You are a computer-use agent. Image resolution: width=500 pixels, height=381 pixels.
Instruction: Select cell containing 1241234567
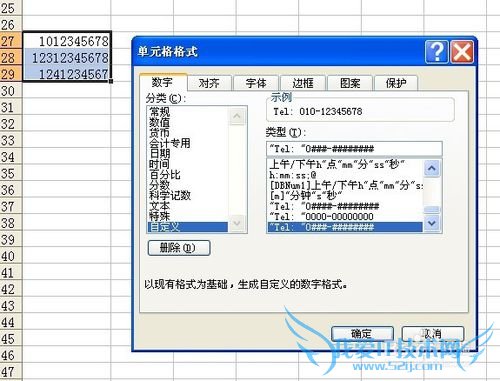66,74
